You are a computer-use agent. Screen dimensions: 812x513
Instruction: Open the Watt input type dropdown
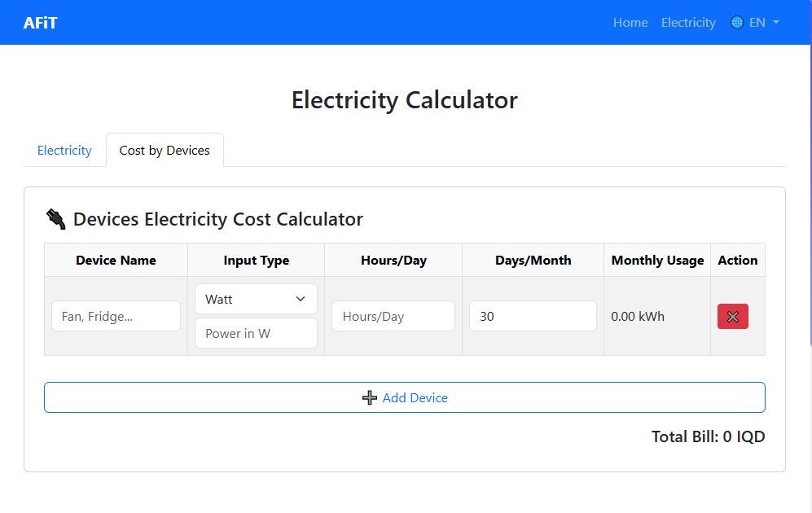click(x=256, y=299)
